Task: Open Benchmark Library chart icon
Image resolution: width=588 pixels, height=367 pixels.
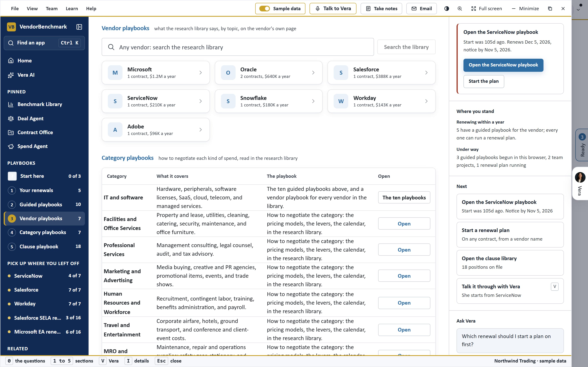Action: tap(11, 104)
